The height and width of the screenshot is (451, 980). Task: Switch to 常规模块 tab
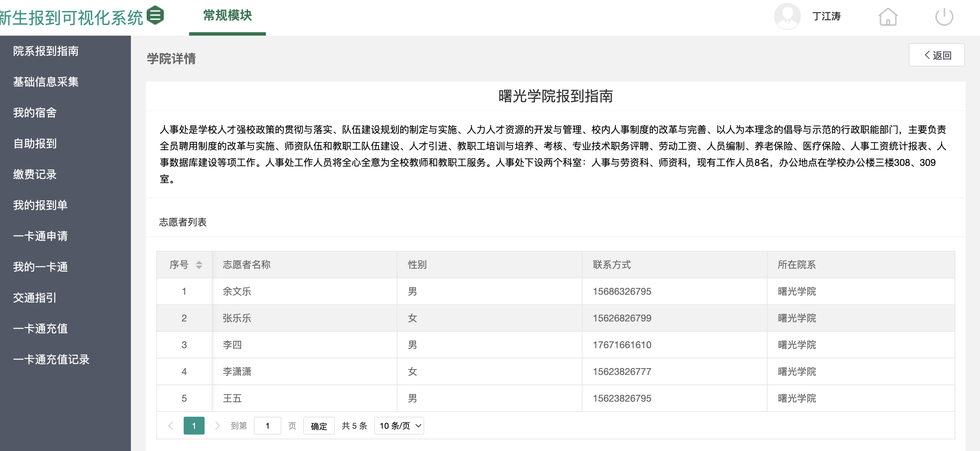pyautogui.click(x=227, y=16)
